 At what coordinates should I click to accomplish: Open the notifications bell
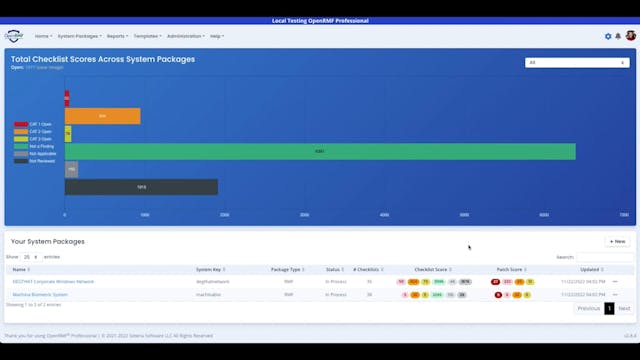[618, 36]
